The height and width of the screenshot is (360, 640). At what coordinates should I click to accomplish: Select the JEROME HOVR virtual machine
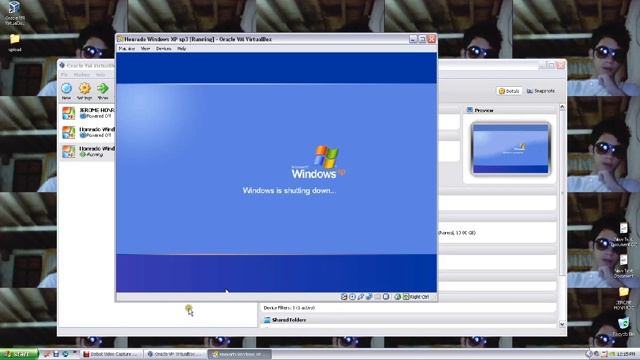(x=88, y=113)
